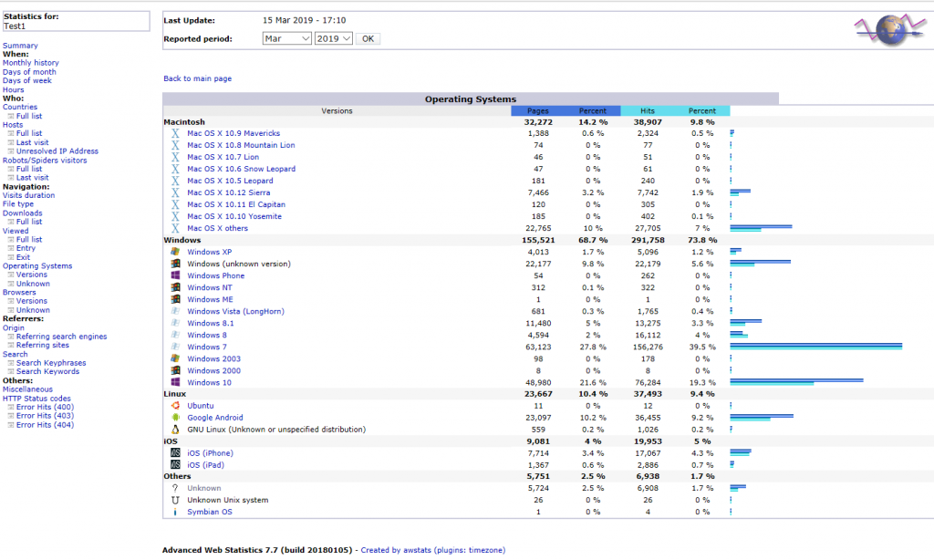Image resolution: width=934 pixels, height=560 pixels.
Task: Click the Windows 10 hits value 76,284
Action: coord(648,382)
